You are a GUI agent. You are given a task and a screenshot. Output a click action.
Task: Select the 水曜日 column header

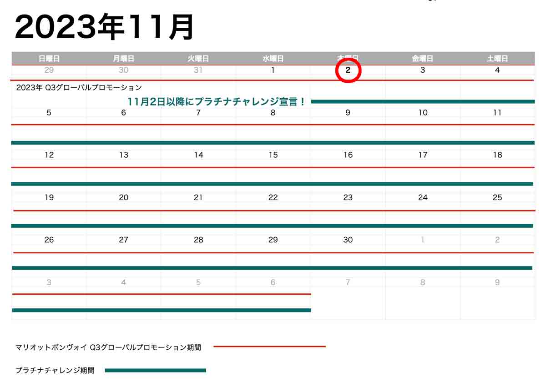[273, 59]
